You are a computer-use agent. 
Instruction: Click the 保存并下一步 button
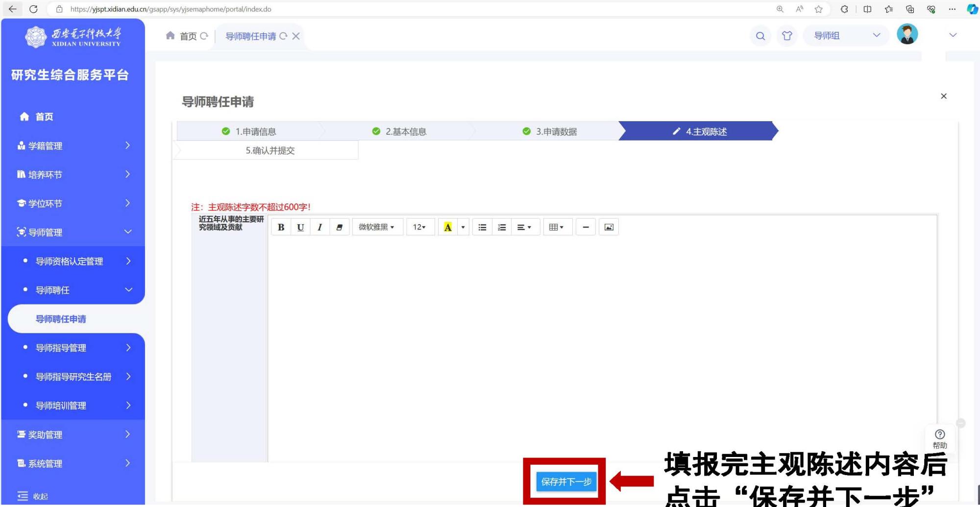566,482
